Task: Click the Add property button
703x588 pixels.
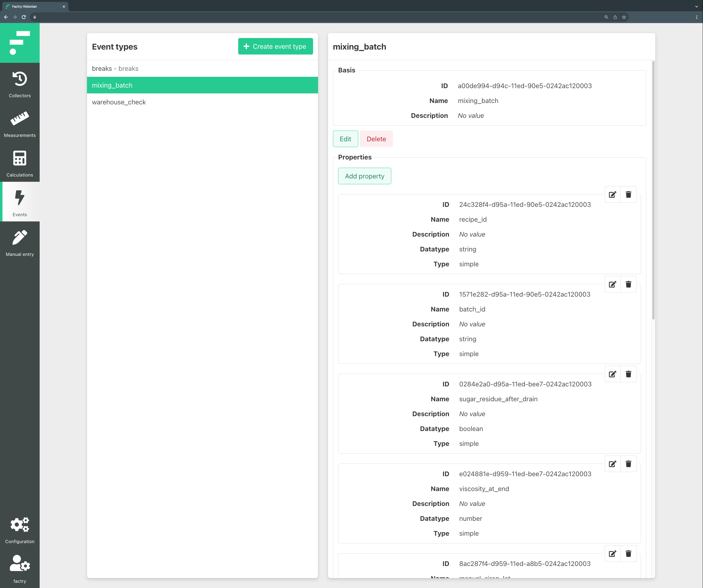Action: point(364,176)
